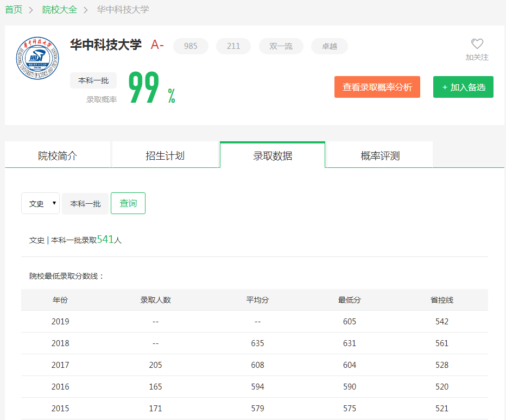Image resolution: width=506 pixels, height=420 pixels.
Task: Click 2016 admitted count 165
Action: click(x=155, y=386)
